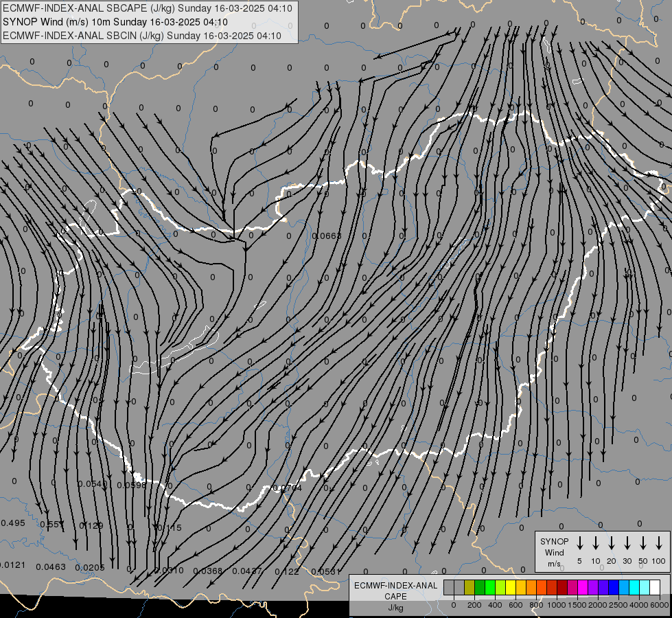The height and width of the screenshot is (618, 672).
Task: Click the 10 m/s wind arrow in legend
Action: pyautogui.click(x=596, y=543)
